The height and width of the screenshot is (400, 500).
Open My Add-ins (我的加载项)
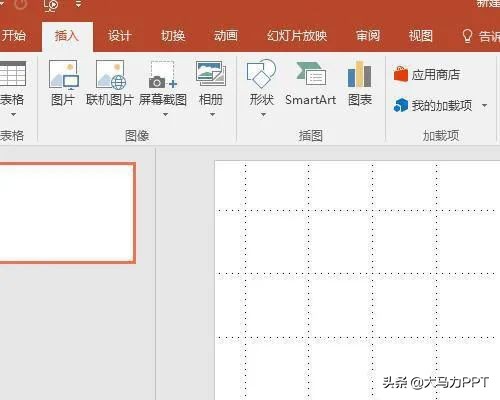433,106
